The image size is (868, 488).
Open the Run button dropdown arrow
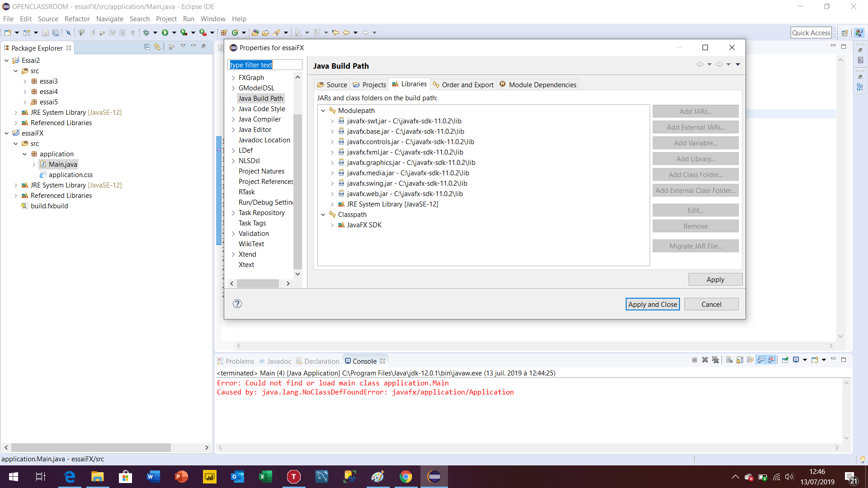(x=174, y=33)
